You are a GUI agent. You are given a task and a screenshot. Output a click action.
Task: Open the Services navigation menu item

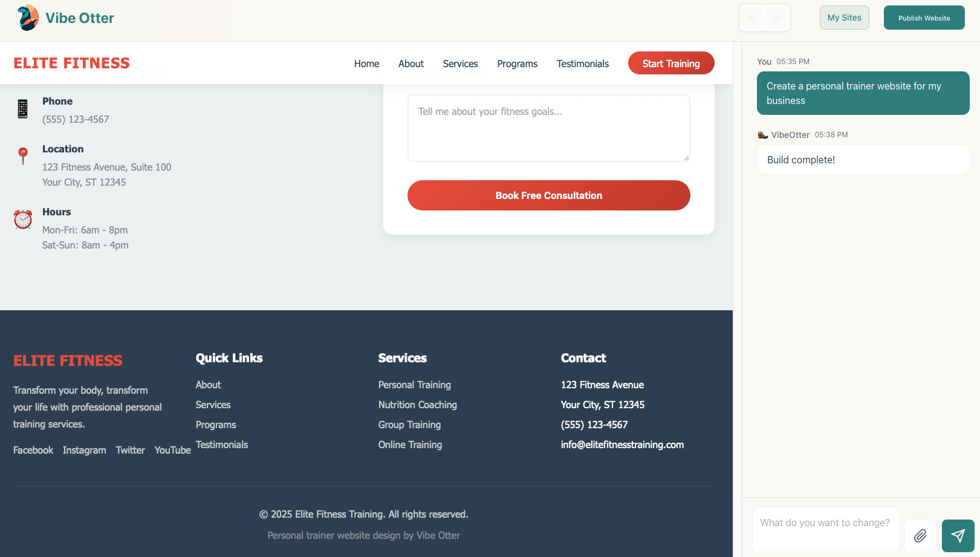tap(460, 64)
